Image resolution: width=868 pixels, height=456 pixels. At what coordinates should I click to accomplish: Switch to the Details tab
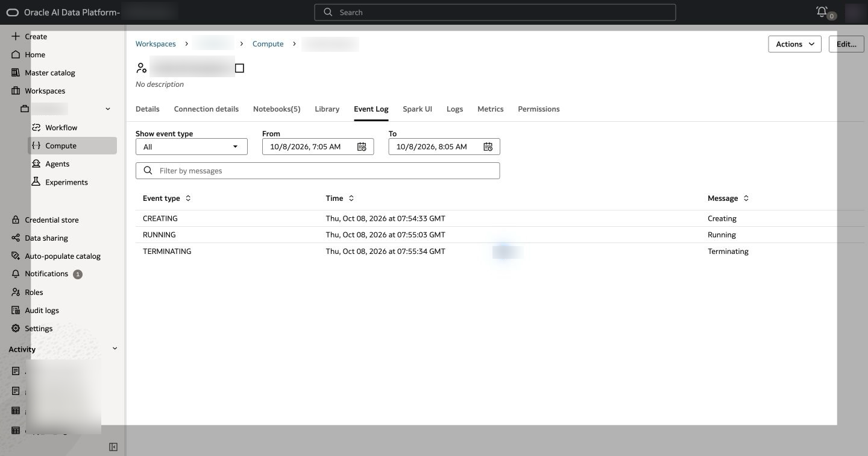[x=148, y=109]
